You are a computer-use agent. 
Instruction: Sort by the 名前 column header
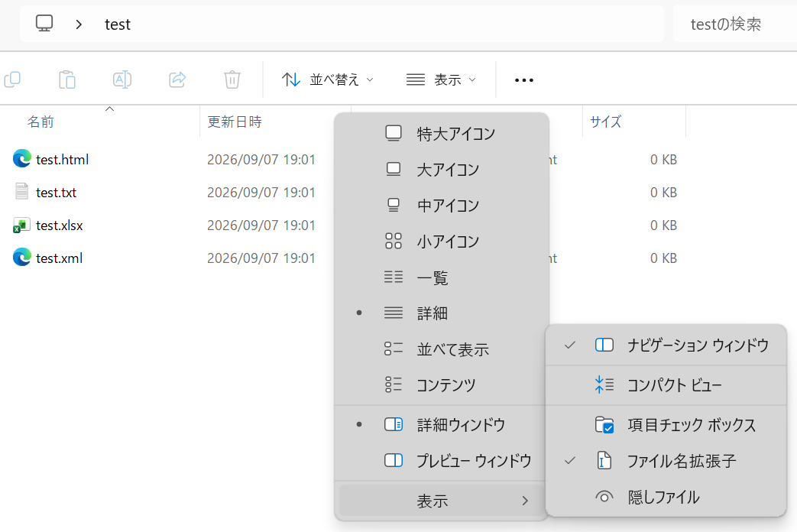click(x=40, y=122)
